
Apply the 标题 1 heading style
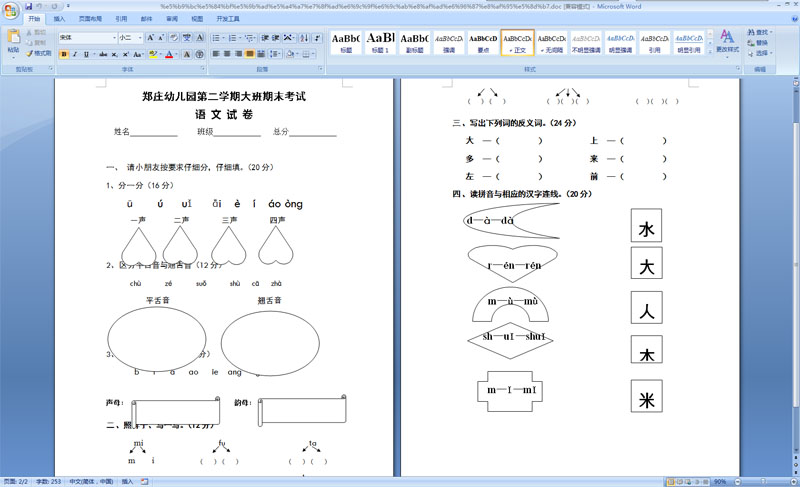tap(380, 42)
